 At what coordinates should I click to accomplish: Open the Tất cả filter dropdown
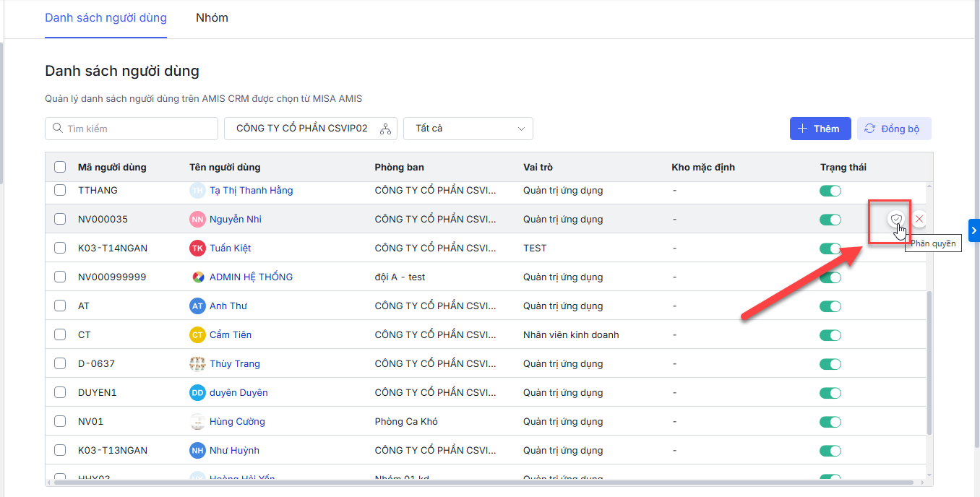[x=468, y=129]
